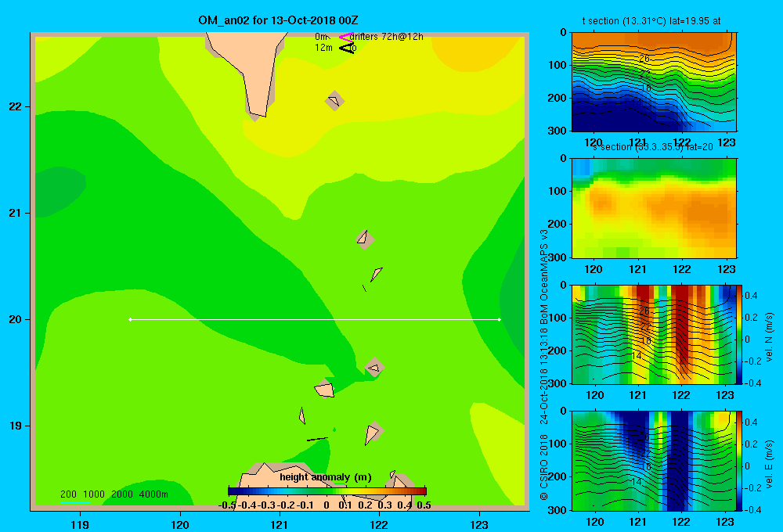
Task: Click the 'drifters 72h@12h' legend label
Action: pos(386,37)
